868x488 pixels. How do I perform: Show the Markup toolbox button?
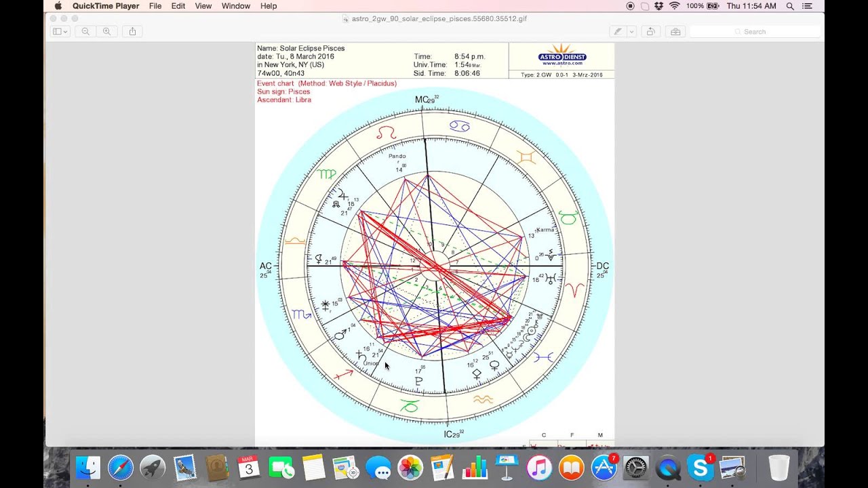(x=675, y=31)
